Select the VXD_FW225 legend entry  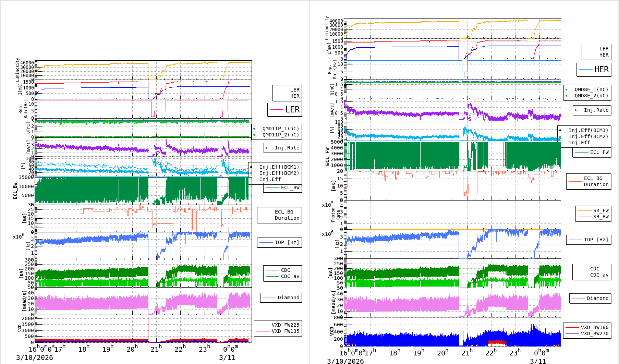point(278,325)
